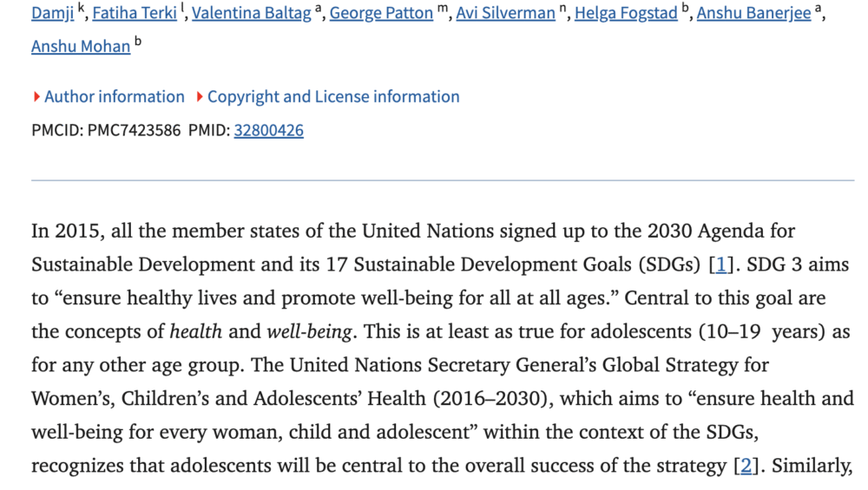Click author name Fatiha Terki
868x490 pixels.
[x=135, y=14]
